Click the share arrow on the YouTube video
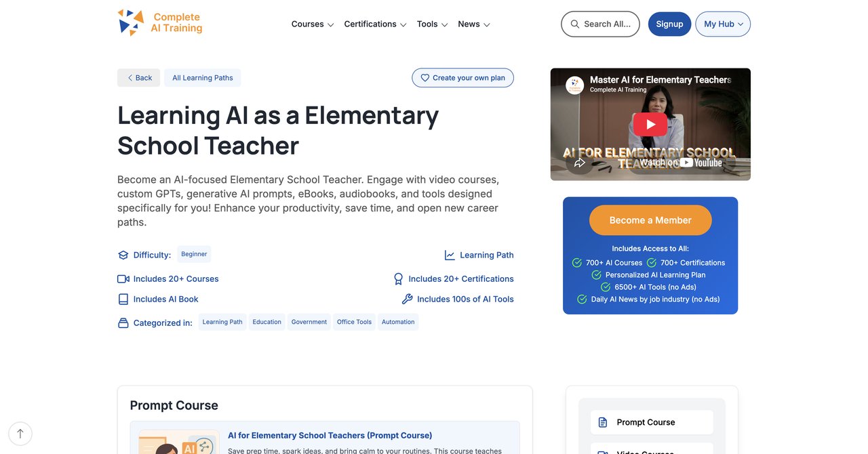The width and height of the screenshot is (868, 454). point(579,163)
